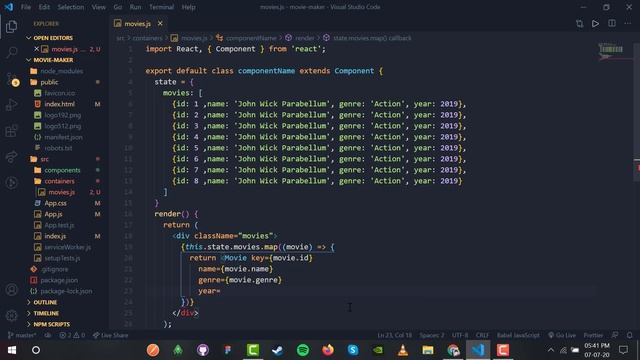Click Prettier in the status bar
Viewport: 640px width, 360px height.
593,335
